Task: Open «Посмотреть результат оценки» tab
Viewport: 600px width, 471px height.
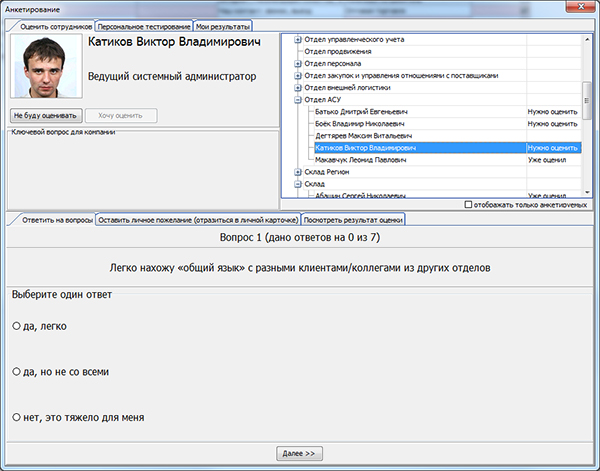Action: pos(353,219)
